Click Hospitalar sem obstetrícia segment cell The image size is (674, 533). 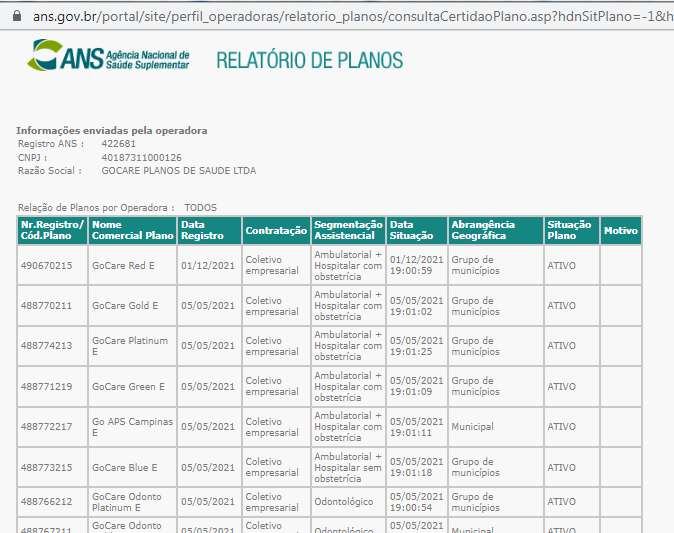click(x=348, y=467)
